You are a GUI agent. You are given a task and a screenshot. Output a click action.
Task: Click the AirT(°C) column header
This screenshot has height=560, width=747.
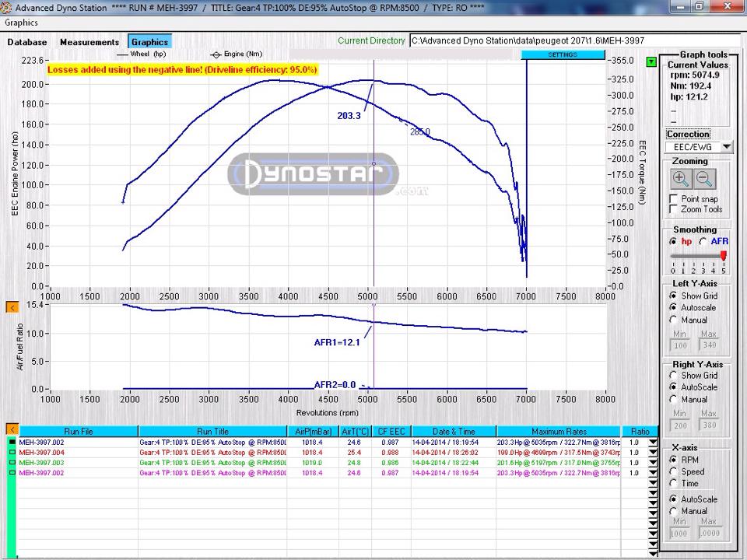(356, 432)
